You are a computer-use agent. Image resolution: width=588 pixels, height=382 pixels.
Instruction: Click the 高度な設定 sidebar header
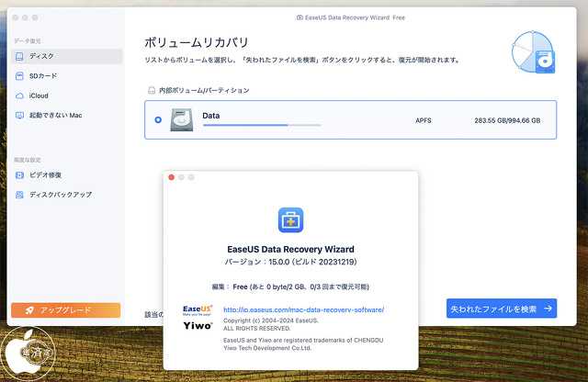(x=28, y=160)
